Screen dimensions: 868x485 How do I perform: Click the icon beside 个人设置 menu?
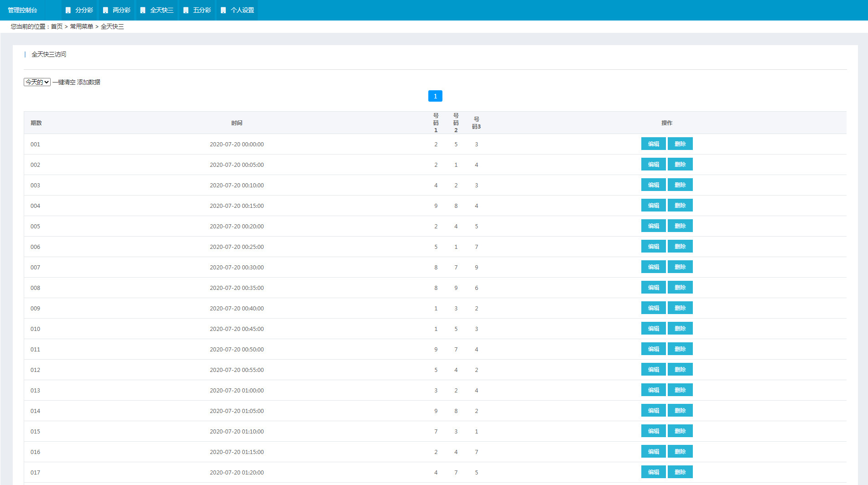(223, 10)
